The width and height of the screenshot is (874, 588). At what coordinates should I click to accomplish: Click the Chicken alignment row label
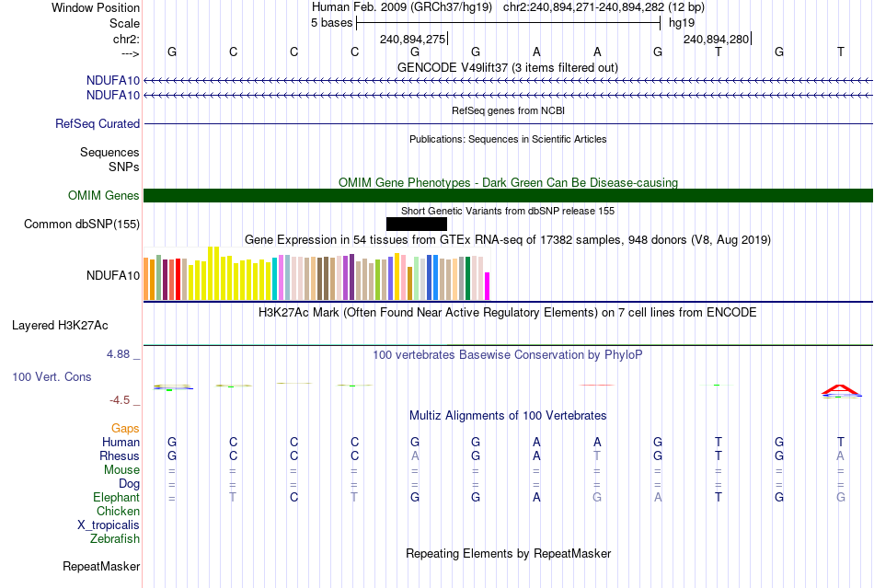tap(118, 511)
